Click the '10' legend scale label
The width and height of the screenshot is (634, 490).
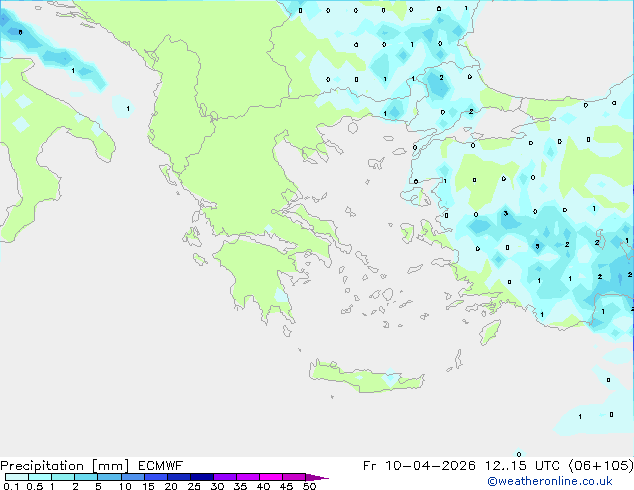pyautogui.click(x=125, y=486)
